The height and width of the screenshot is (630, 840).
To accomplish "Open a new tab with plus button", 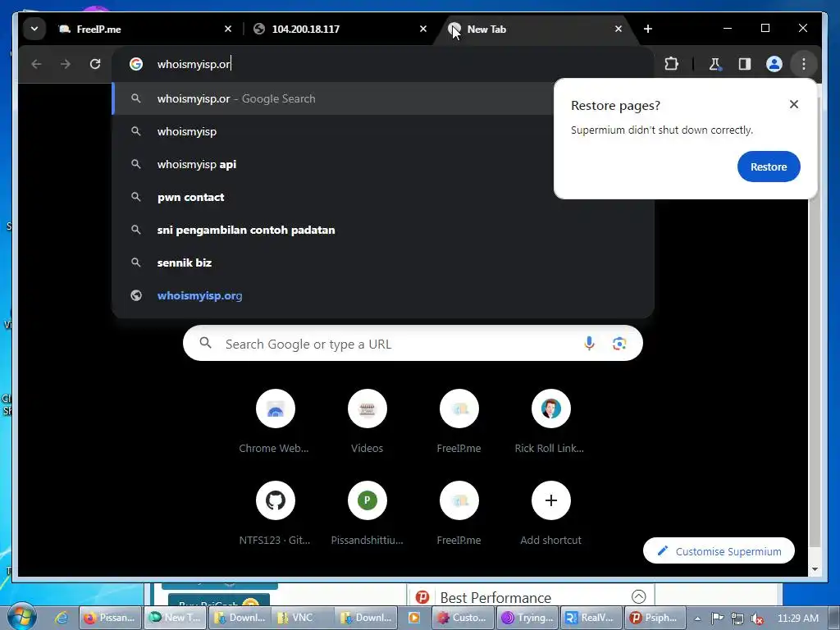I will point(648,29).
